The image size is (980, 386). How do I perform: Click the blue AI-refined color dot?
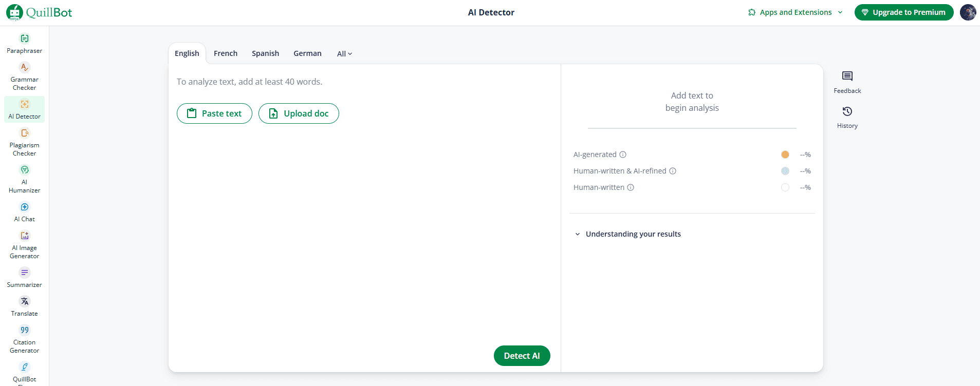(785, 171)
